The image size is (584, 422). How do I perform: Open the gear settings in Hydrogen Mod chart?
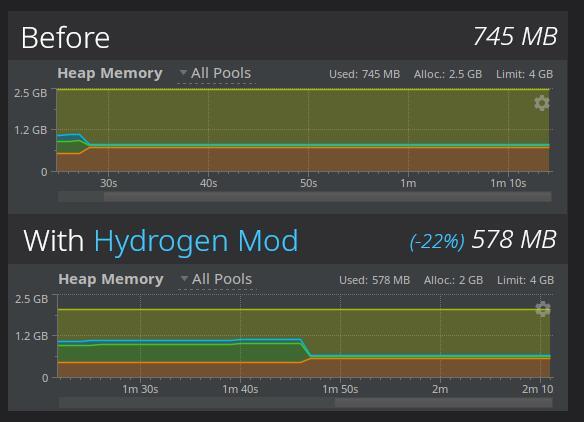click(543, 309)
